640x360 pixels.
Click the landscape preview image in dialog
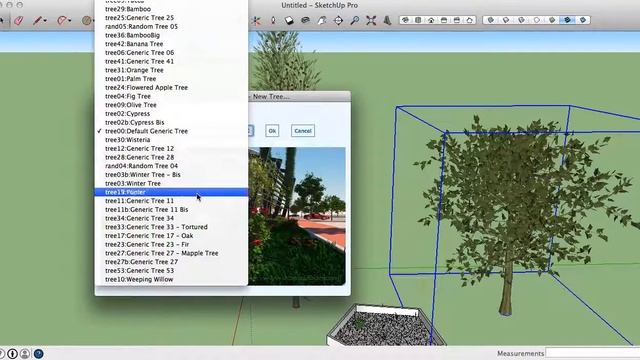pyautogui.click(x=297, y=216)
